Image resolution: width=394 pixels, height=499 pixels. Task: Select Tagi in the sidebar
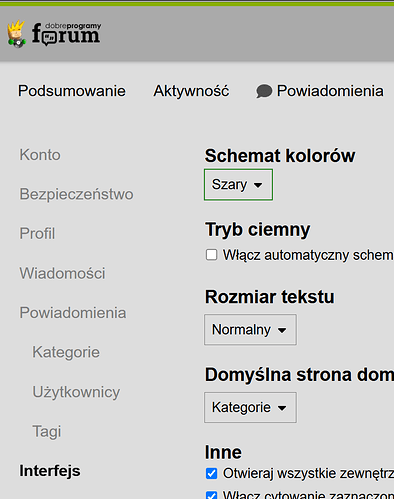47,431
